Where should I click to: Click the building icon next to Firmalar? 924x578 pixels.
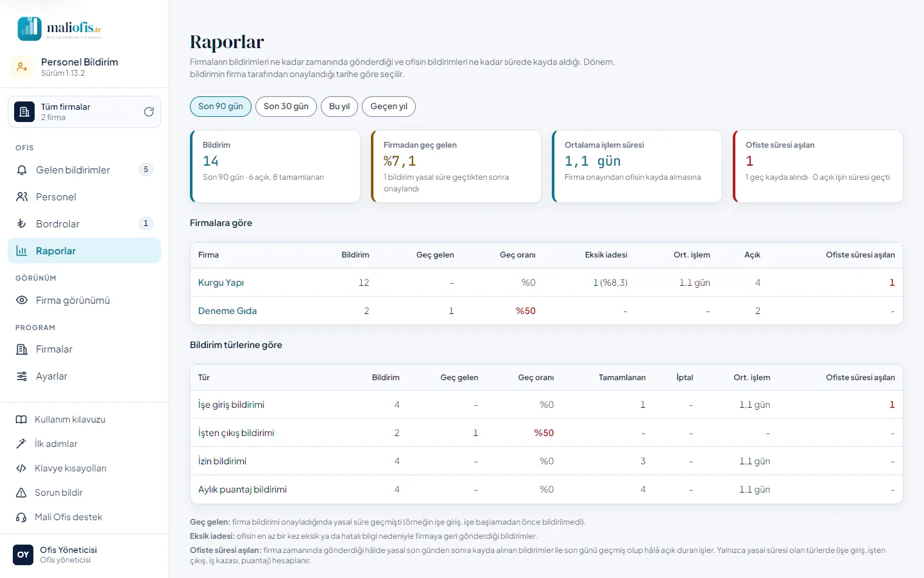pos(22,349)
